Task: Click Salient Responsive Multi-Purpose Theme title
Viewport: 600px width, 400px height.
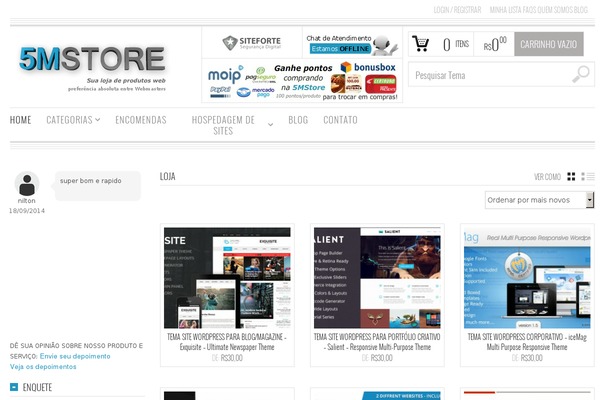Action: [x=377, y=342]
